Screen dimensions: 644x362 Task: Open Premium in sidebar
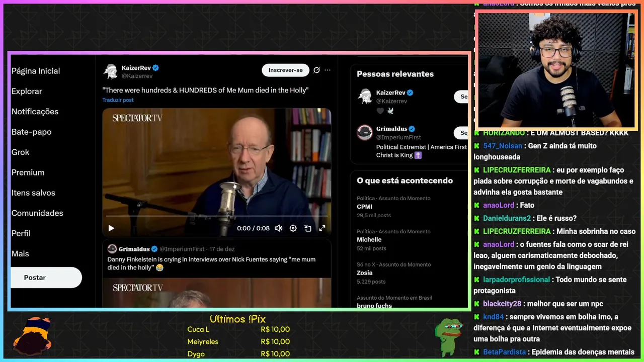[28, 172]
